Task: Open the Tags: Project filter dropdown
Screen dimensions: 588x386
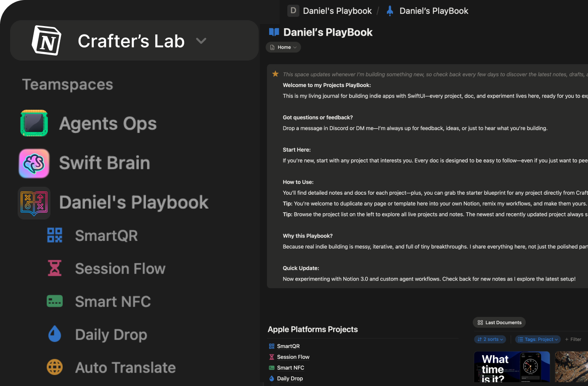Action: [x=538, y=339]
